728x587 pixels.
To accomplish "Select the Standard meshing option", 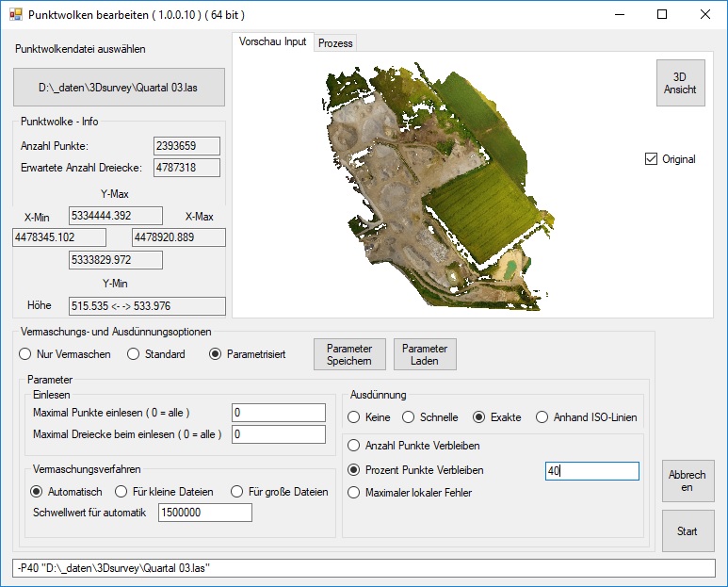I will (x=134, y=354).
